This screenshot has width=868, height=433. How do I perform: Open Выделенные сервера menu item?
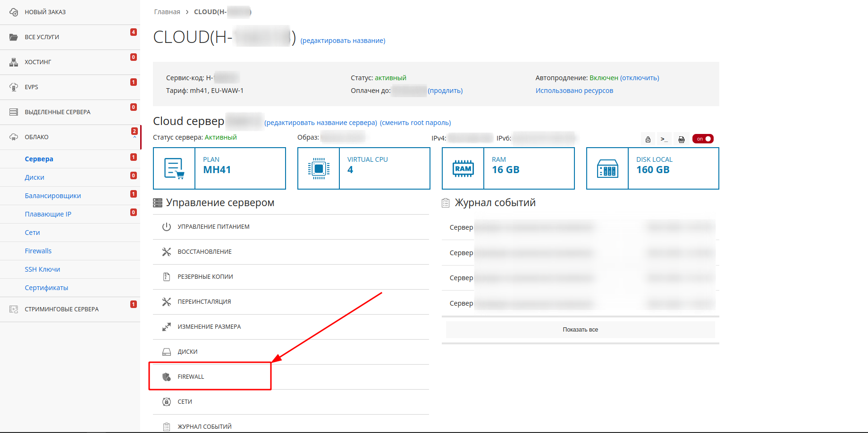(70, 112)
